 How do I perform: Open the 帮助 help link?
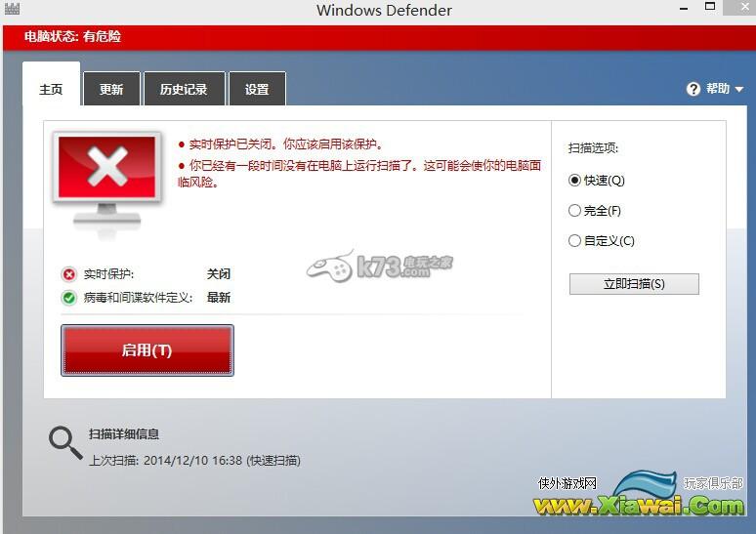tap(718, 89)
